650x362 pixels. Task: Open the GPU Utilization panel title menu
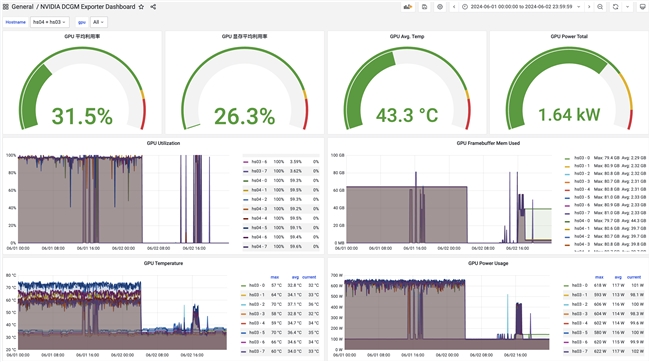[x=163, y=143]
